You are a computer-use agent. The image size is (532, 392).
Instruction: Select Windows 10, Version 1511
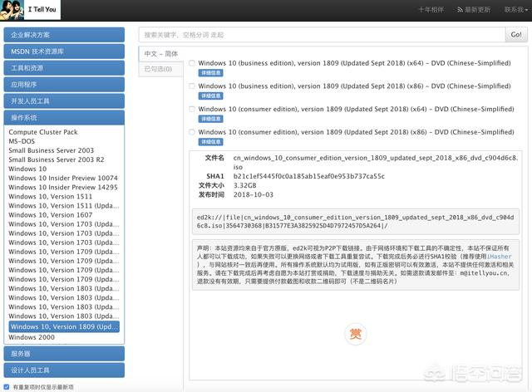(50, 196)
